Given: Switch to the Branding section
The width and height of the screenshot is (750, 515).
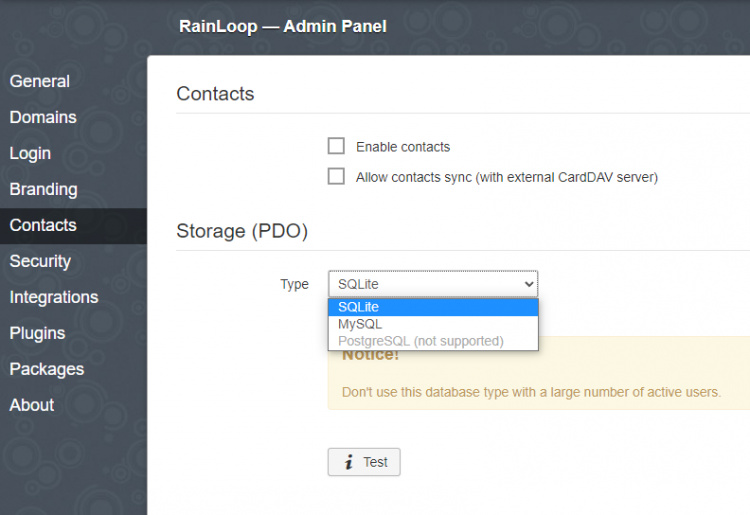Looking at the screenshot, I should click(x=43, y=189).
